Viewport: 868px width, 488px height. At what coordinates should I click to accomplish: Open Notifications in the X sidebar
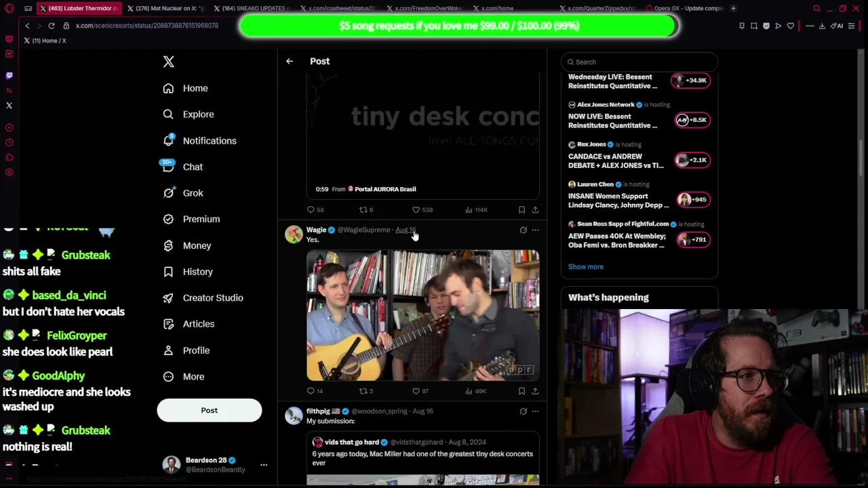coord(200,140)
